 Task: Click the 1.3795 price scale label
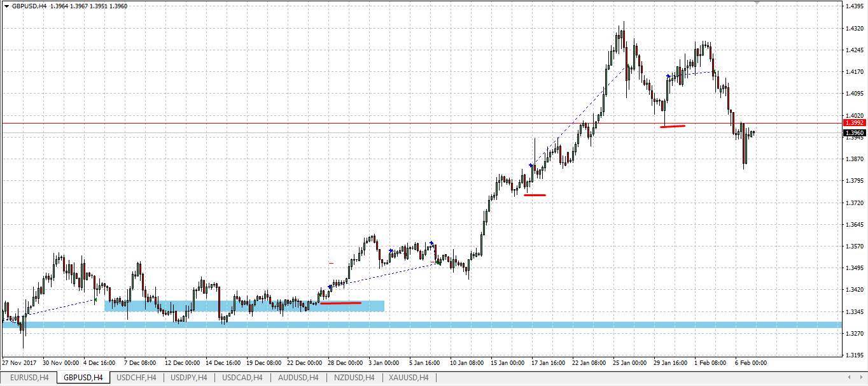(x=855, y=181)
